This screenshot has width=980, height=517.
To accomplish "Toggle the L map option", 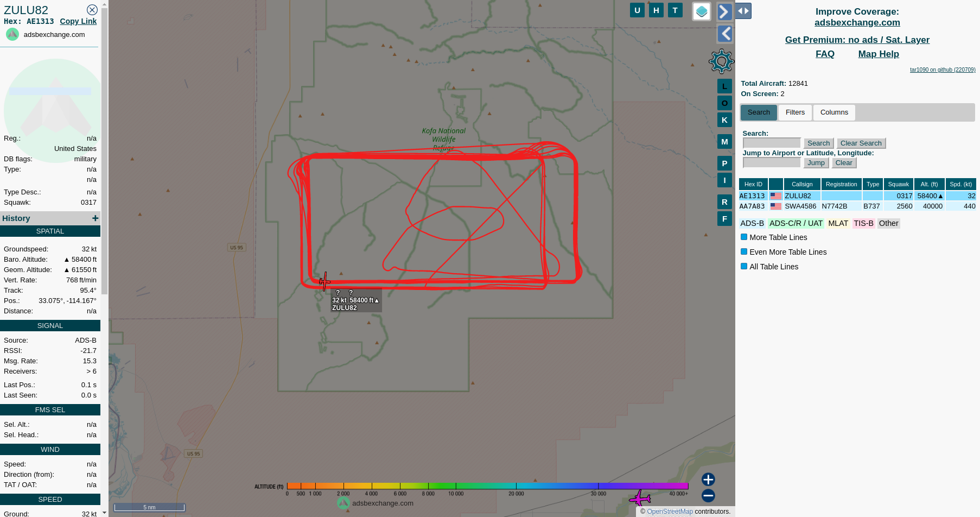I will point(724,86).
